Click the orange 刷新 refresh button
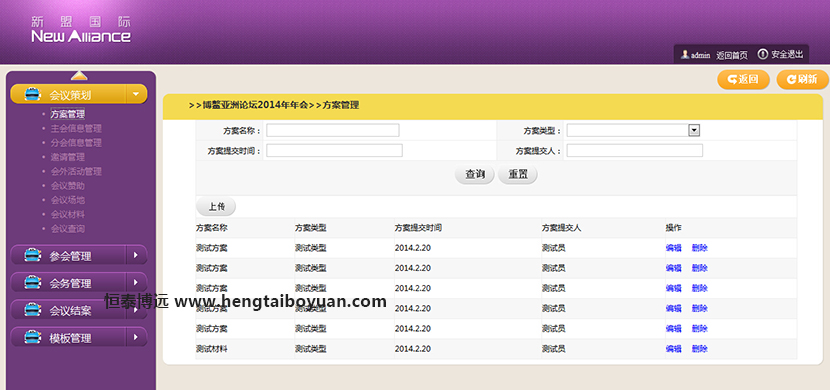Viewport: 830px width, 390px height. click(802, 79)
